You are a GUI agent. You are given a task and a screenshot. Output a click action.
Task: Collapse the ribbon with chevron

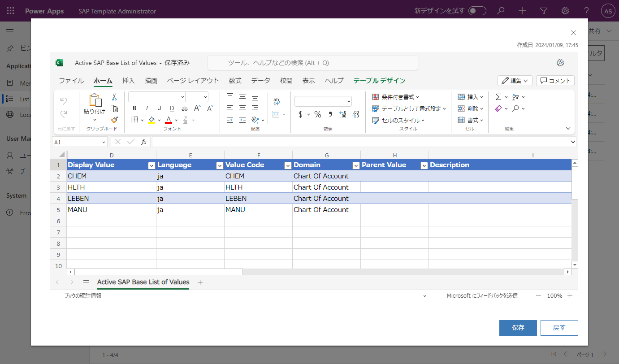pyautogui.click(x=568, y=129)
